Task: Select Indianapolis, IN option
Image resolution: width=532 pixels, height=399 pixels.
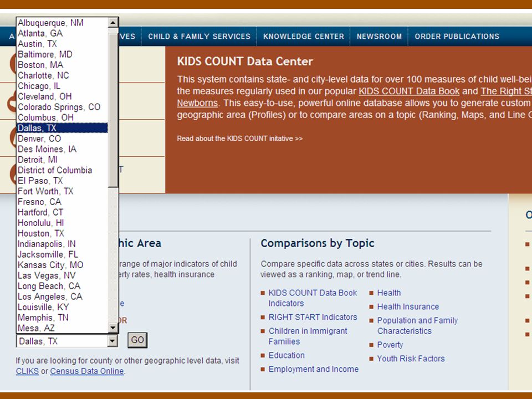Action: [63, 244]
